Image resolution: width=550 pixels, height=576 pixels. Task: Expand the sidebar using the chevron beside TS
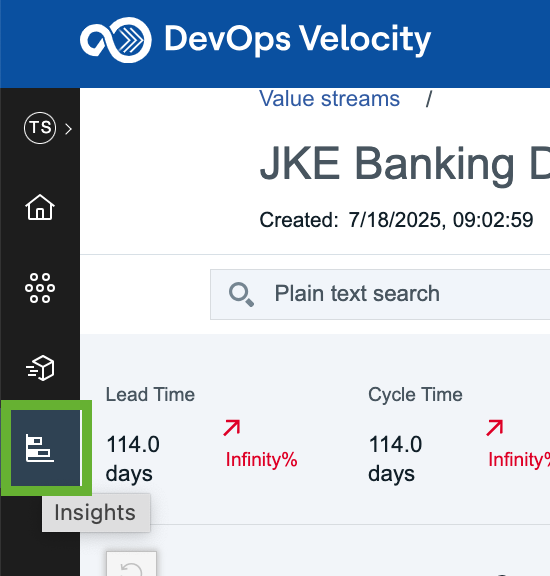68,129
